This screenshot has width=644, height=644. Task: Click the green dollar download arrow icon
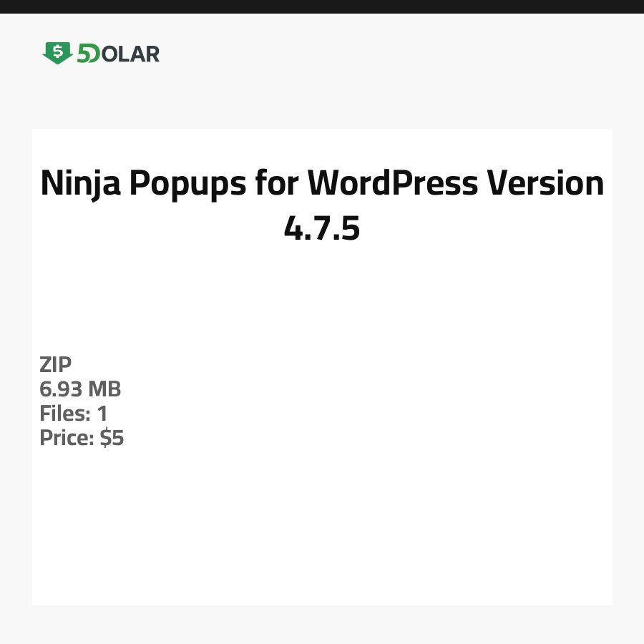point(57,53)
